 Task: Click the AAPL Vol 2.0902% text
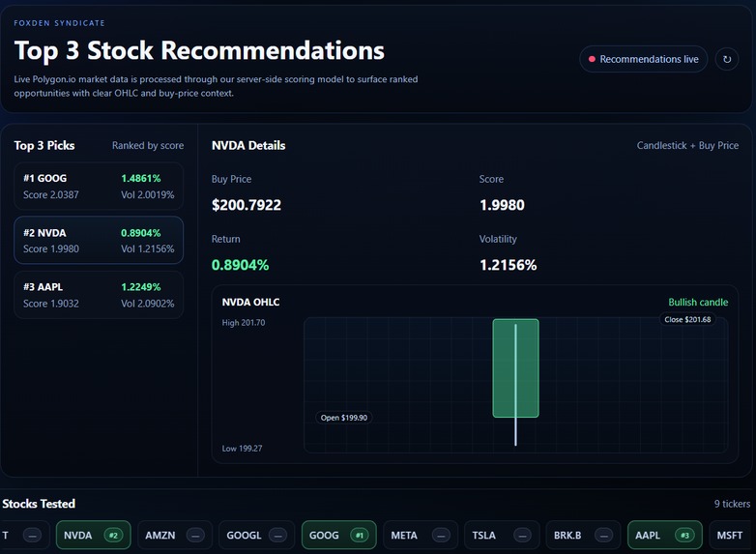tap(148, 304)
